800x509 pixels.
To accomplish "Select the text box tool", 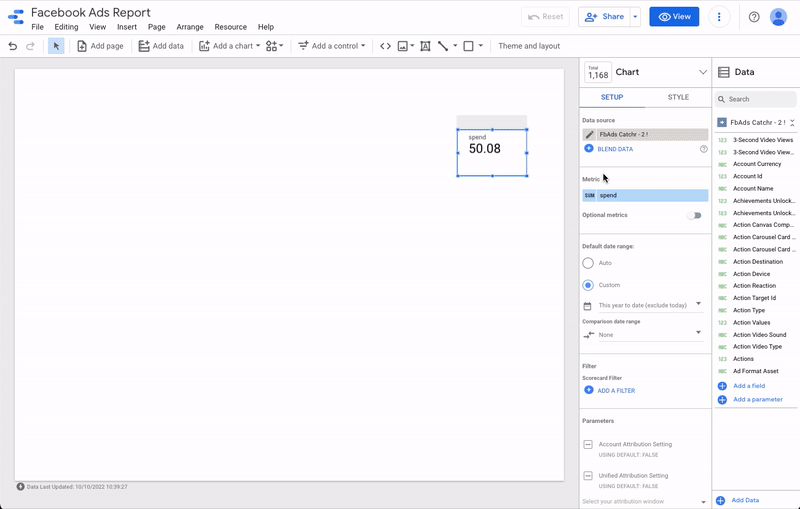I will pyautogui.click(x=425, y=46).
